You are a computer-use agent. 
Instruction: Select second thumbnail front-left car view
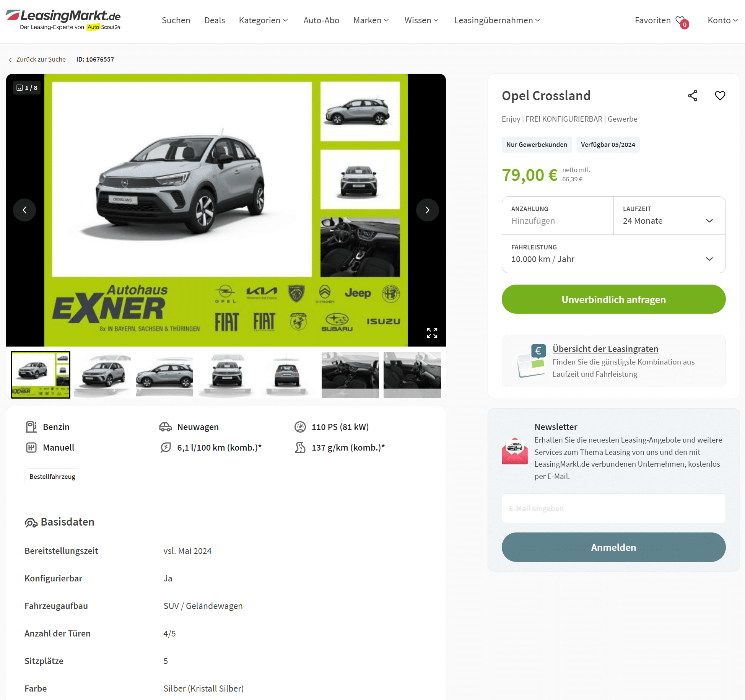tap(102, 375)
